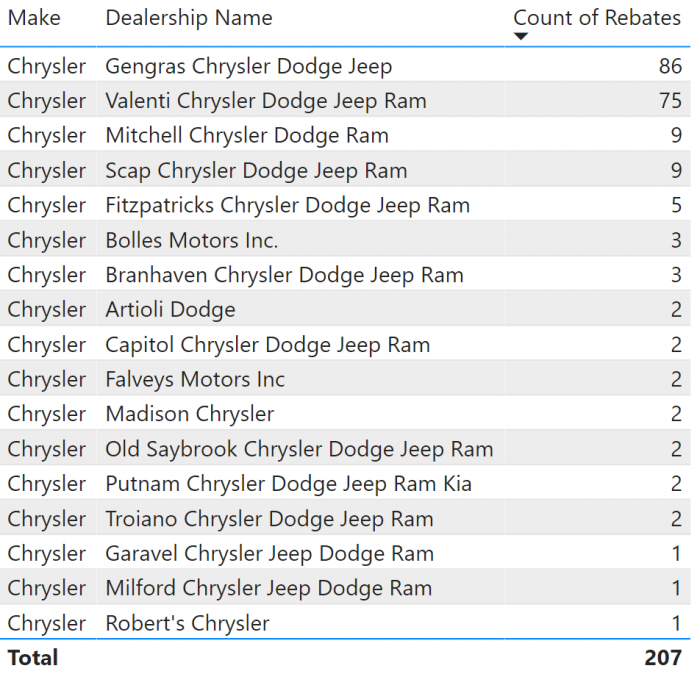Sort by the Dealership Name column header
This screenshot has height=685, width=700.
click(189, 18)
